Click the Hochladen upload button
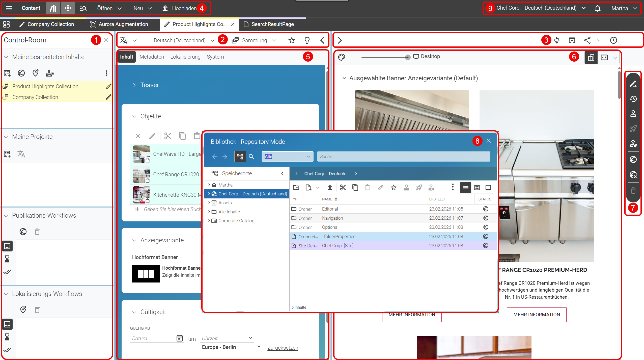Image resolution: width=644 pixels, height=360 pixels. 179,8
